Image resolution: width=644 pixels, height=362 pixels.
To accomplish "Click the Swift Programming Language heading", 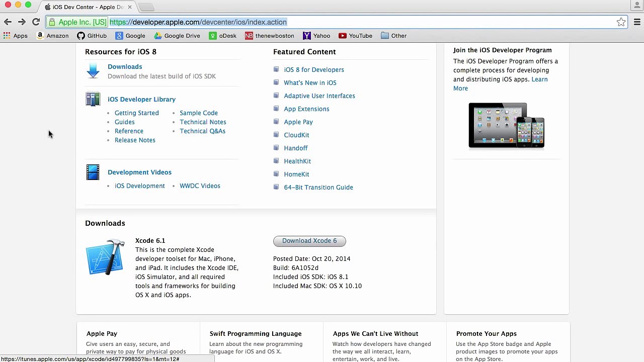I will (256, 334).
